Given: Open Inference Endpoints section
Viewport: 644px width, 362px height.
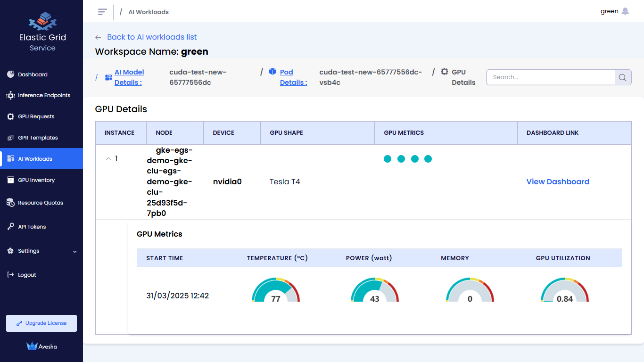Looking at the screenshot, I should pos(44,95).
